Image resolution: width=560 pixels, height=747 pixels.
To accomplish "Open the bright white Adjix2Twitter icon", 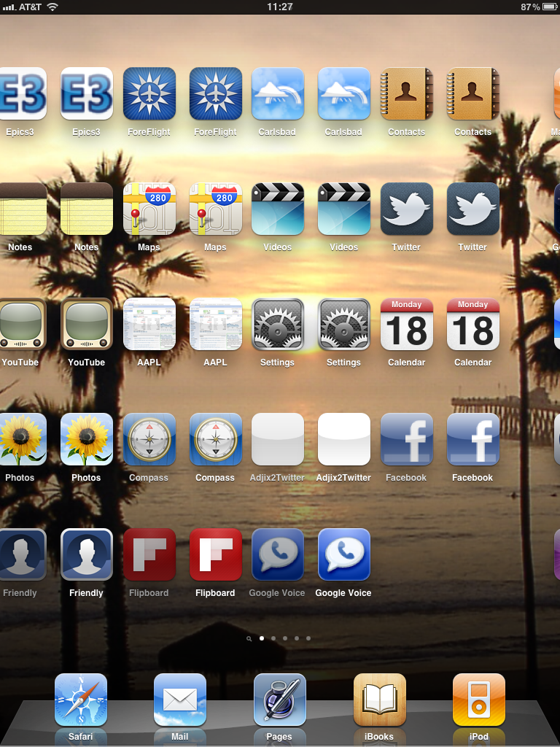I will pyautogui.click(x=344, y=439).
